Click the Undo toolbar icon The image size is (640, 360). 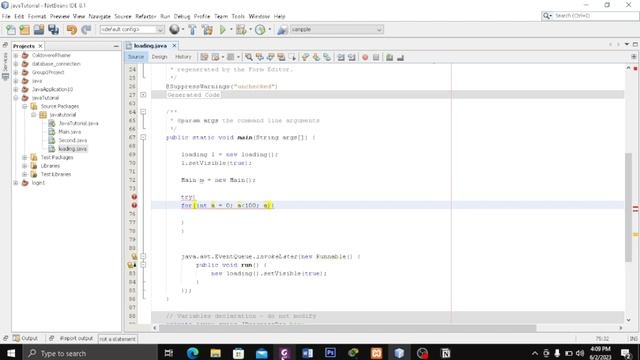pyautogui.click(x=72, y=29)
